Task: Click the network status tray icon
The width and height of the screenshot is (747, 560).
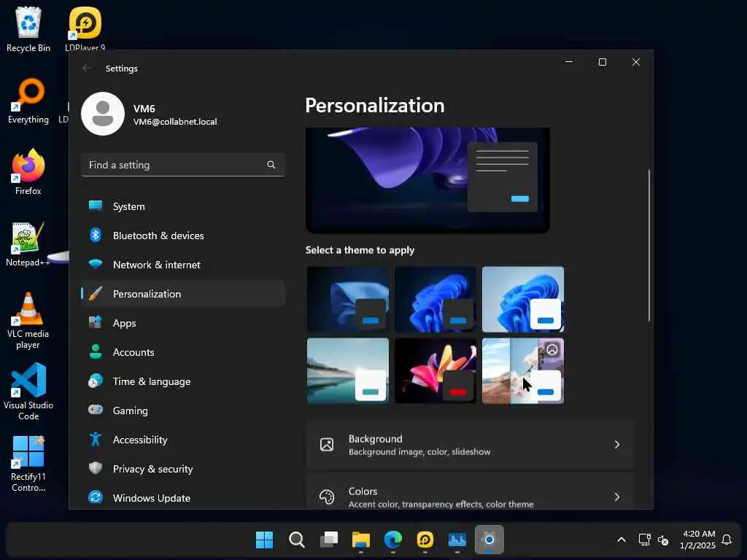Action: pos(644,540)
